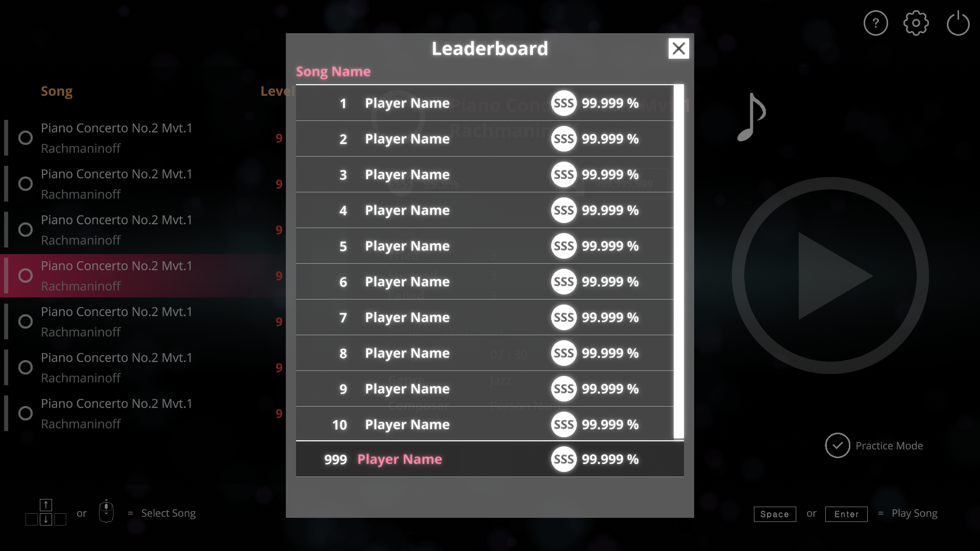Click the Enter button to play song
This screenshot has width=980, height=551.
(847, 513)
